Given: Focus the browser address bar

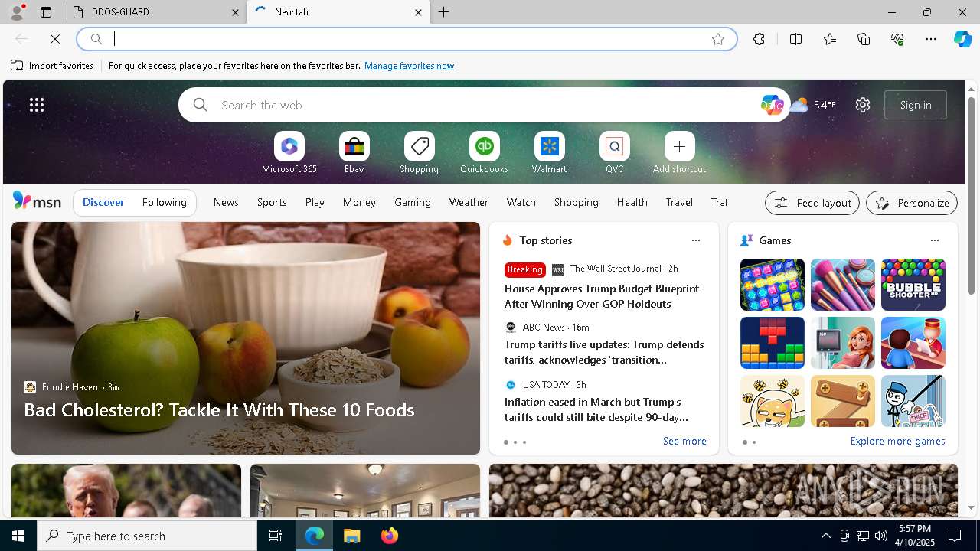Looking at the screenshot, I should pyautogui.click(x=406, y=39).
